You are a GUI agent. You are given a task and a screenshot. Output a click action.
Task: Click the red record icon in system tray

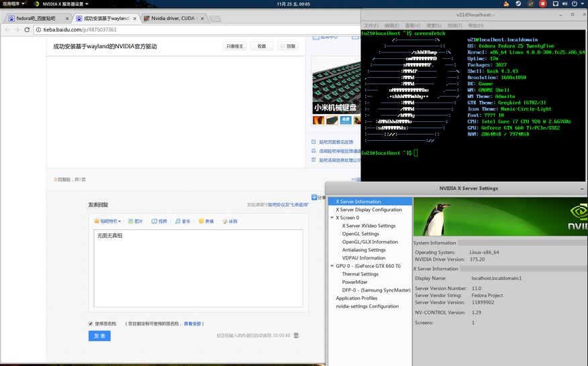tap(542, 4)
